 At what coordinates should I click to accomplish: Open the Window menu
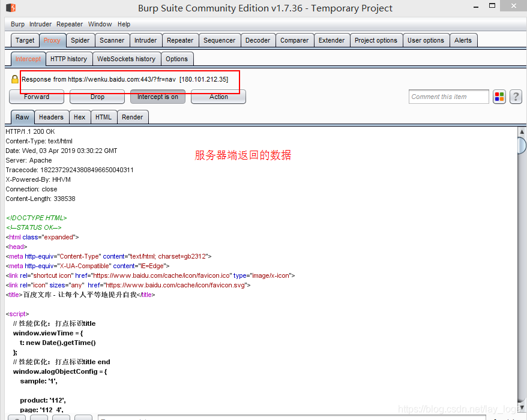point(100,24)
